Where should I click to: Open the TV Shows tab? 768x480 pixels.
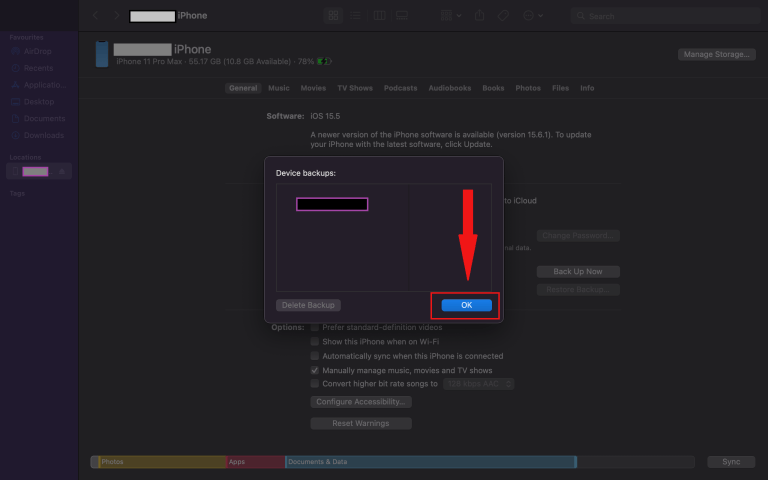pos(355,88)
